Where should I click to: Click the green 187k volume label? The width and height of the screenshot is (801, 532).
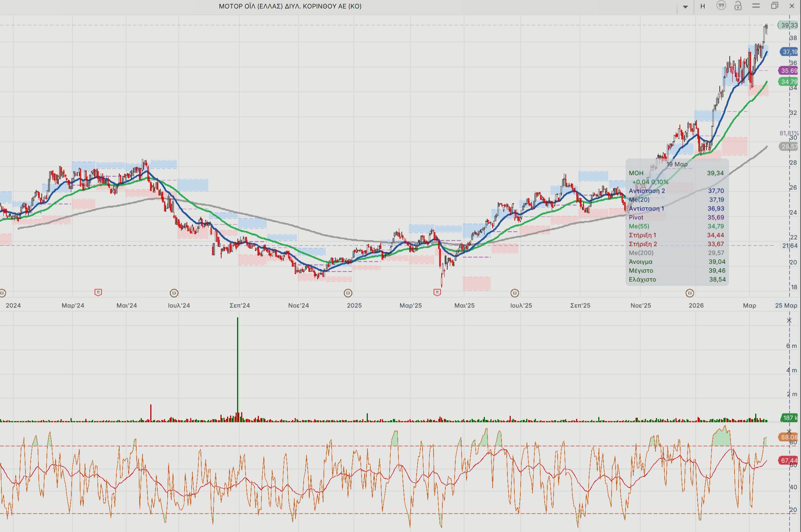[x=789, y=418]
